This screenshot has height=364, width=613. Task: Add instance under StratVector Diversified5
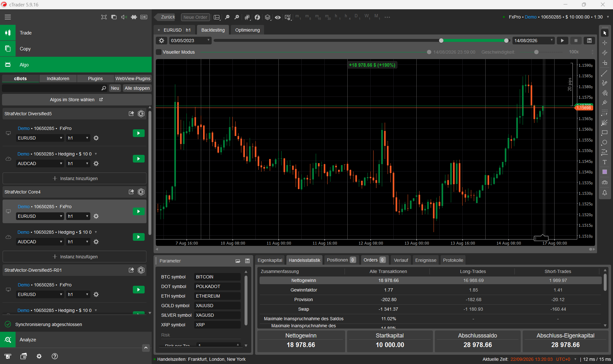[75, 178]
